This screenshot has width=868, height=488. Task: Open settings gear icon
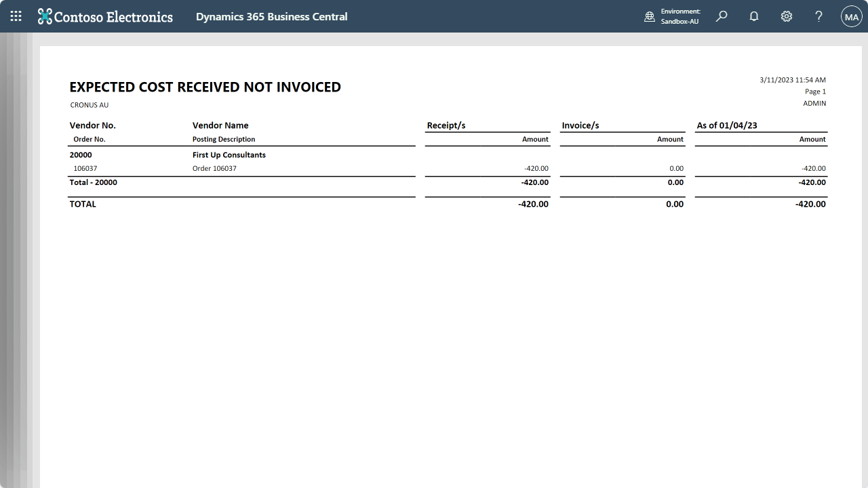click(787, 16)
